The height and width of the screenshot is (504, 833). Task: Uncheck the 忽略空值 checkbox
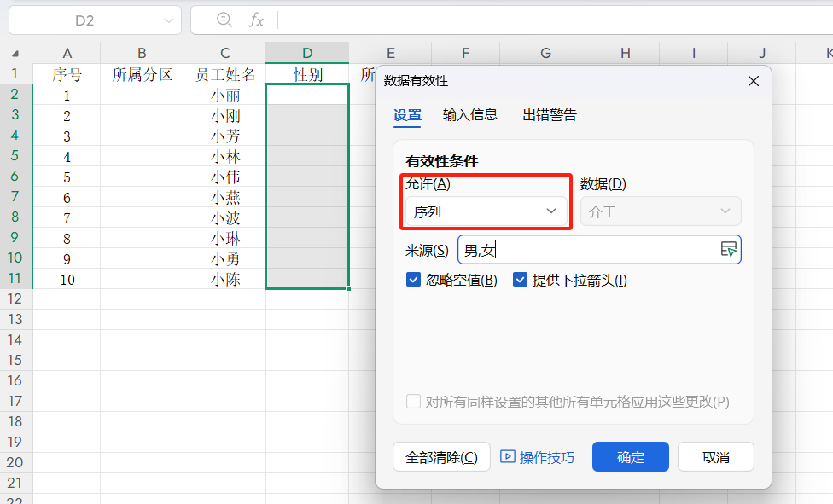[x=413, y=279]
